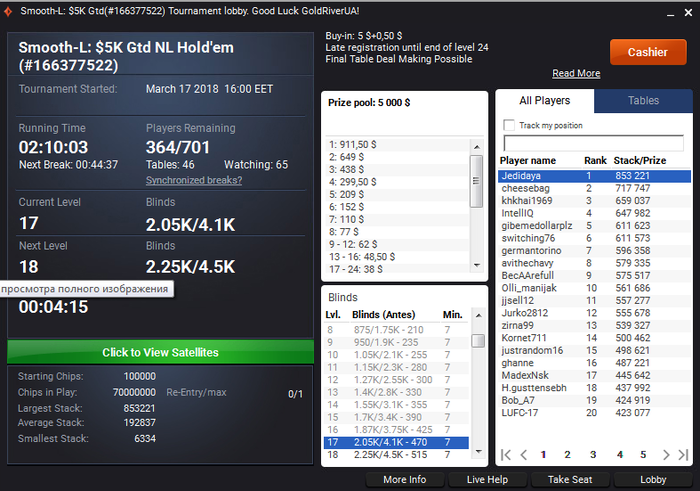Enable Track my position checkbox

pyautogui.click(x=509, y=125)
